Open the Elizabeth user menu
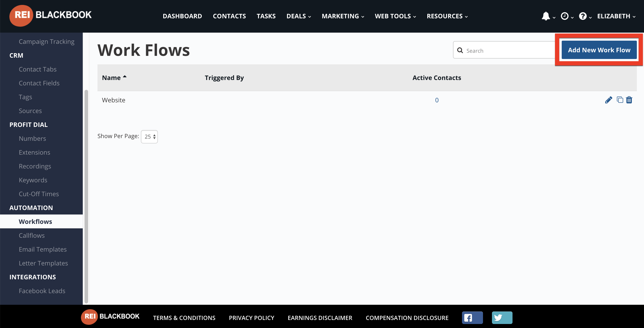The height and width of the screenshot is (328, 644). click(x=616, y=16)
